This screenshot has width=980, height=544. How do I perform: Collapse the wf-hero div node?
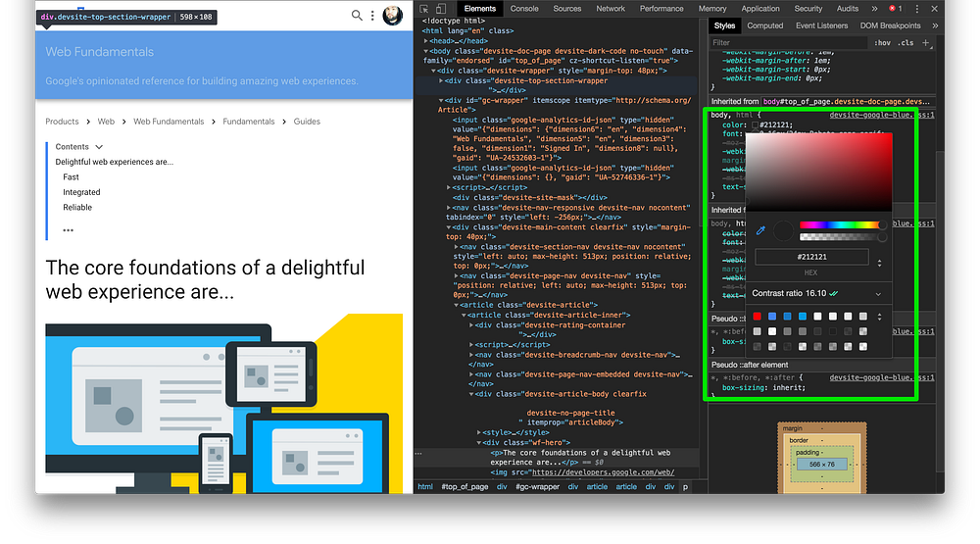pos(479,443)
